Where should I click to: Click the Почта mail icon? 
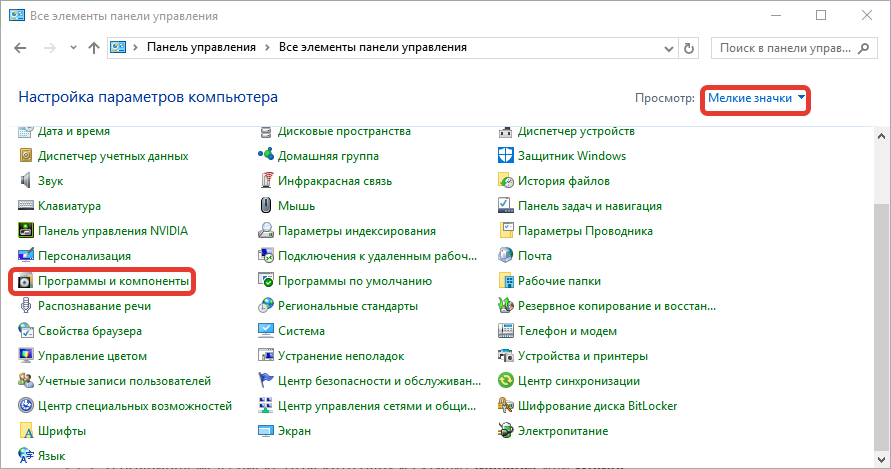click(x=506, y=256)
